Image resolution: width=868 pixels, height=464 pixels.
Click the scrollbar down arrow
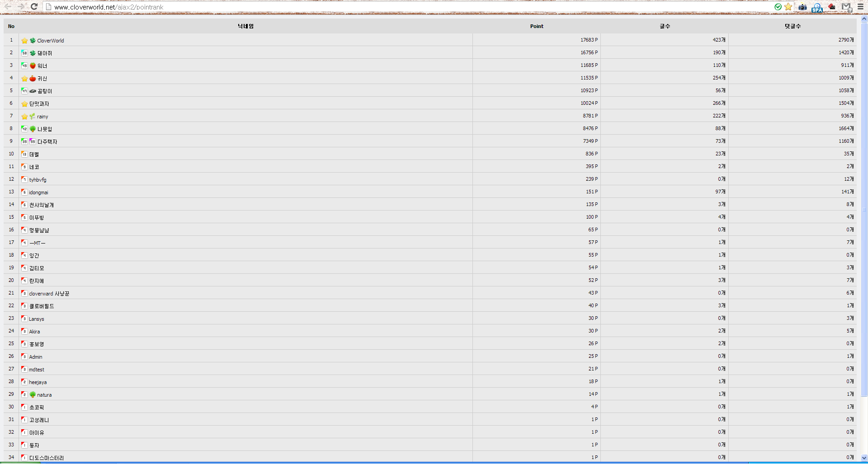coord(864,458)
